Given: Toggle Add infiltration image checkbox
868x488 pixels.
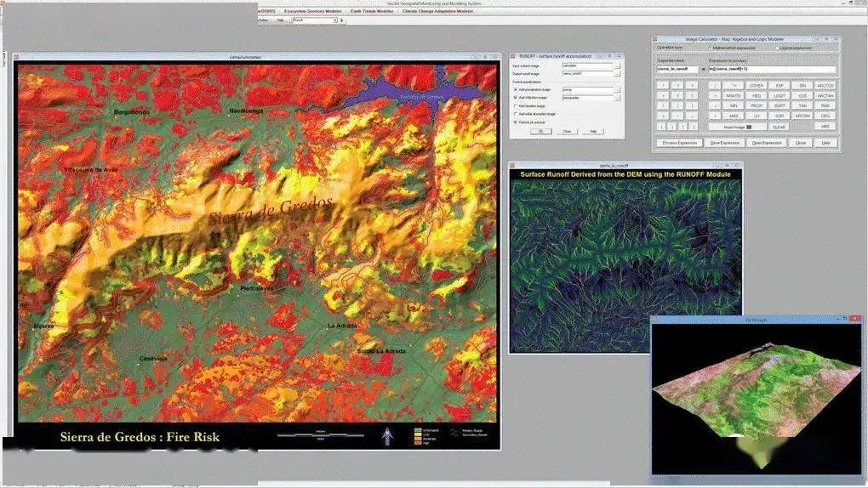Looking at the screenshot, I should (x=516, y=98).
